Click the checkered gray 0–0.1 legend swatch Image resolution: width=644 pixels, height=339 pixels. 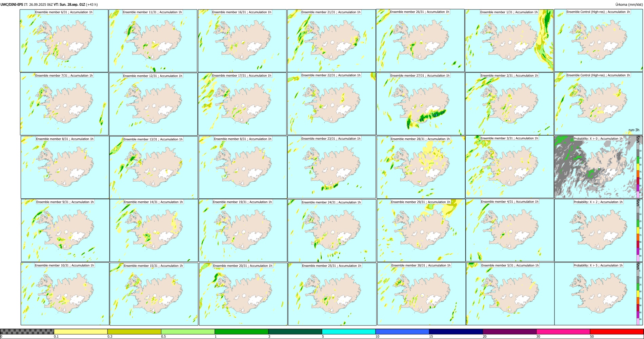[x=27, y=332]
